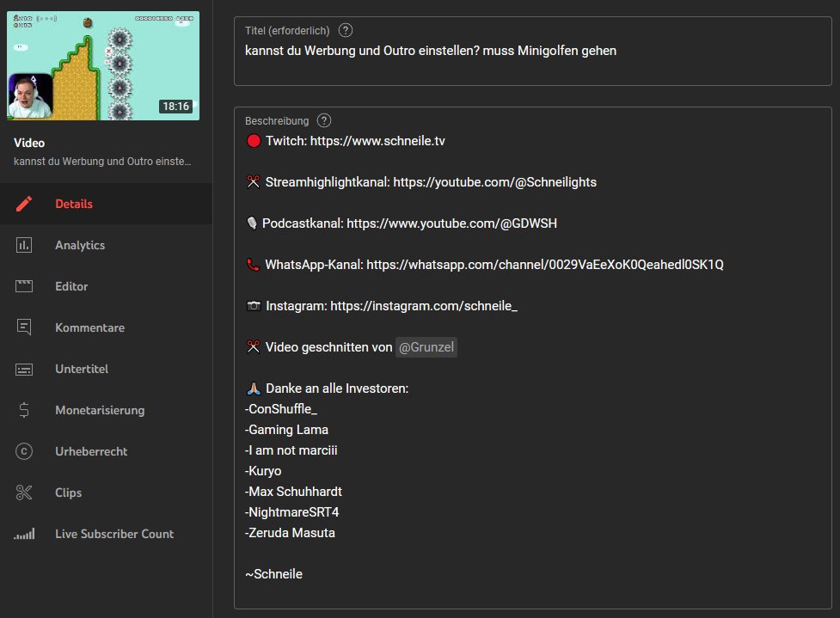The height and width of the screenshot is (618, 840).
Task: Open Kommentare section
Action: pyautogui.click(x=106, y=327)
